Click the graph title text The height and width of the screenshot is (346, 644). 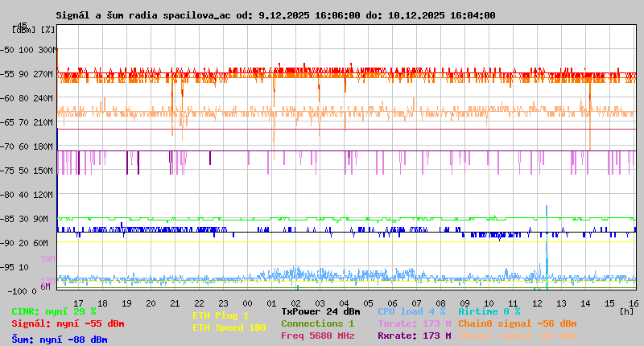(275, 15)
